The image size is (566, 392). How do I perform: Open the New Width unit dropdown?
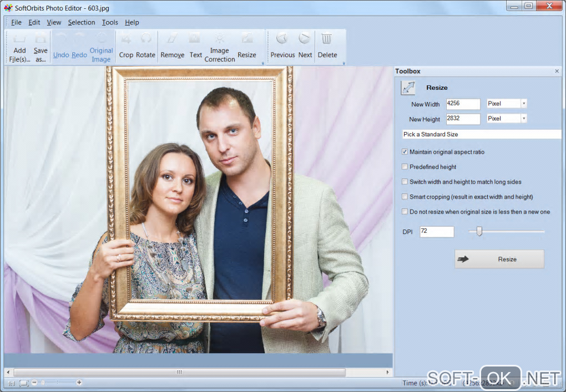click(524, 104)
